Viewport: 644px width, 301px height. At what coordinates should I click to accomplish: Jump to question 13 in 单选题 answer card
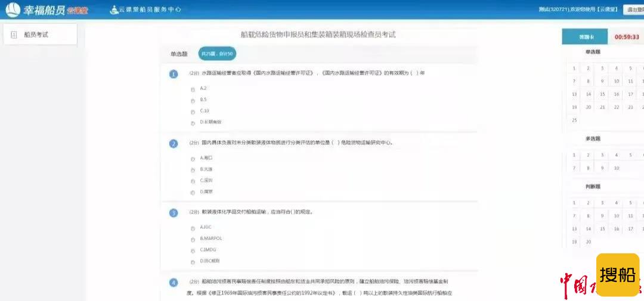click(x=574, y=94)
